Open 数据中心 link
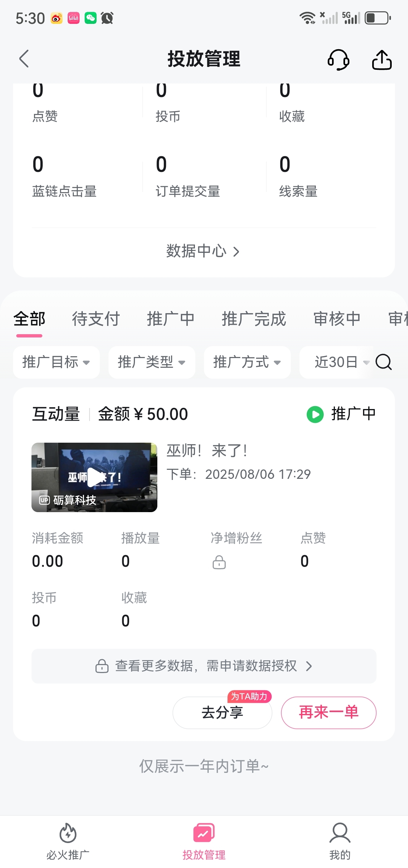The height and width of the screenshot is (868, 408). coord(203,251)
